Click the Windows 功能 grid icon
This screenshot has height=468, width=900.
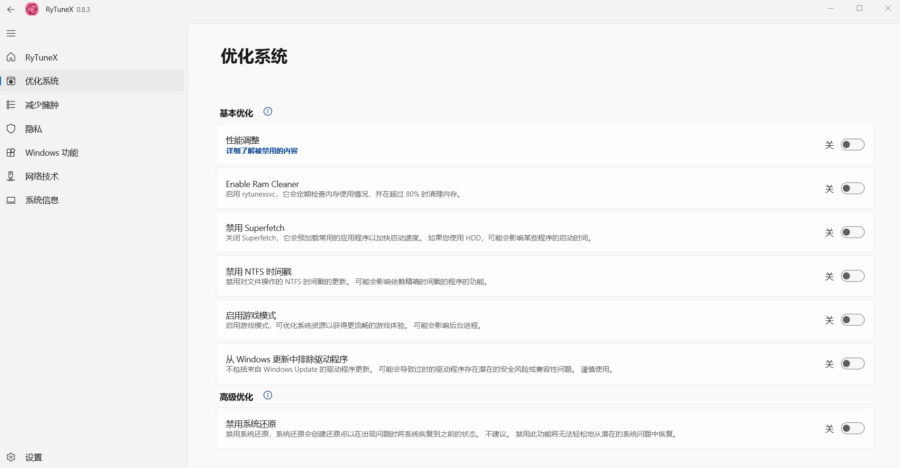click(x=11, y=152)
